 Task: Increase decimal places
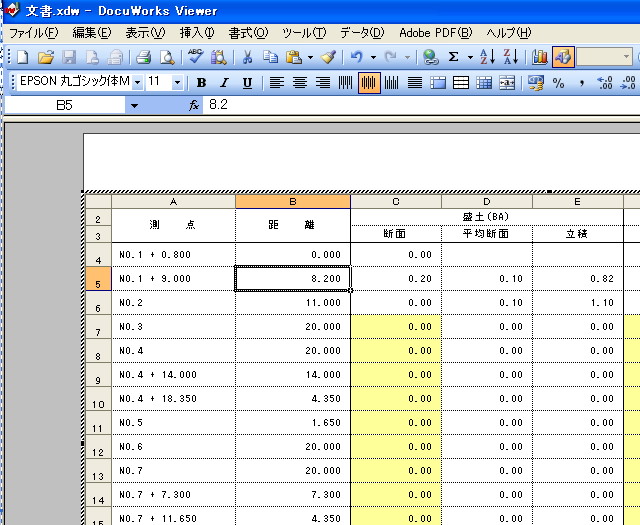point(604,83)
